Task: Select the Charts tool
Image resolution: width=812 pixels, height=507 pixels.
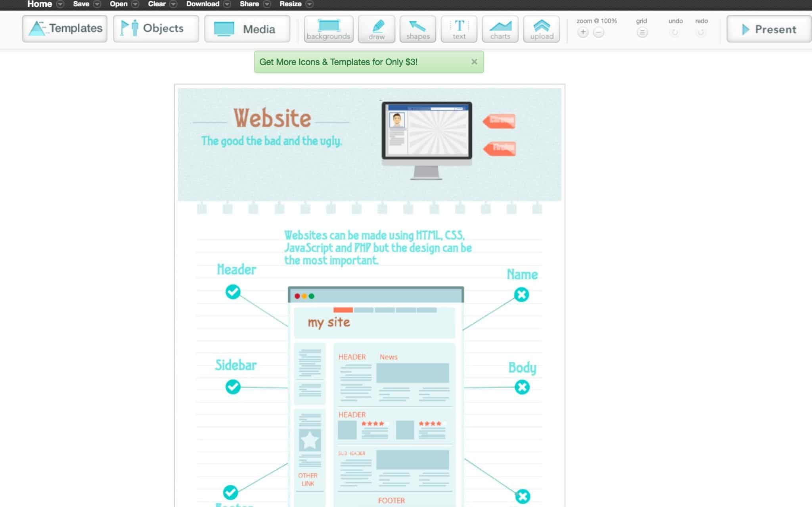Action: pyautogui.click(x=500, y=29)
